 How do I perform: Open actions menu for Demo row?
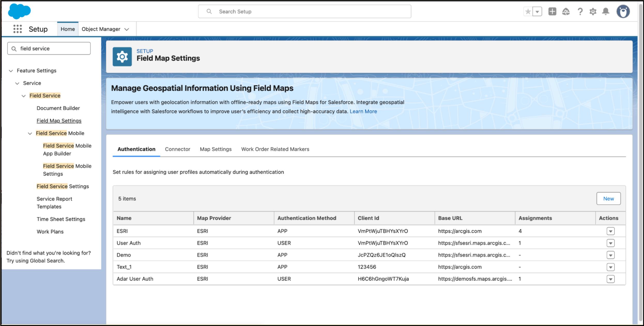tap(610, 255)
